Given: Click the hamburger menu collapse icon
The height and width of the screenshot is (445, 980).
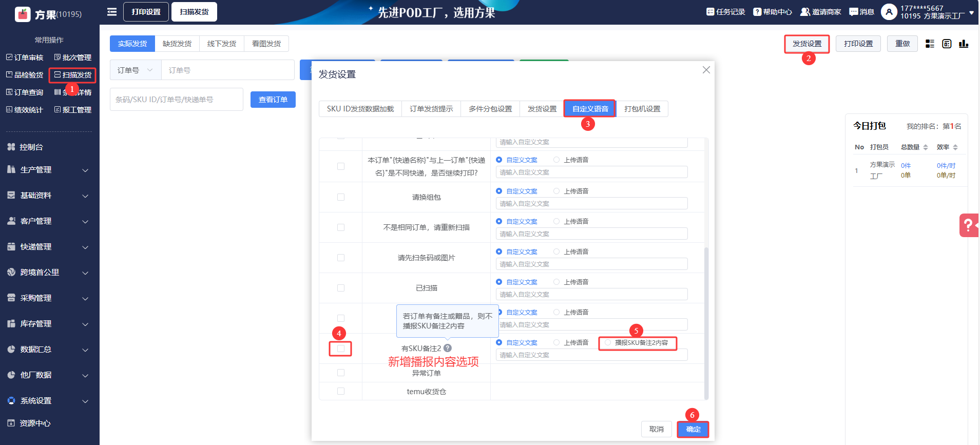Looking at the screenshot, I should (x=111, y=12).
